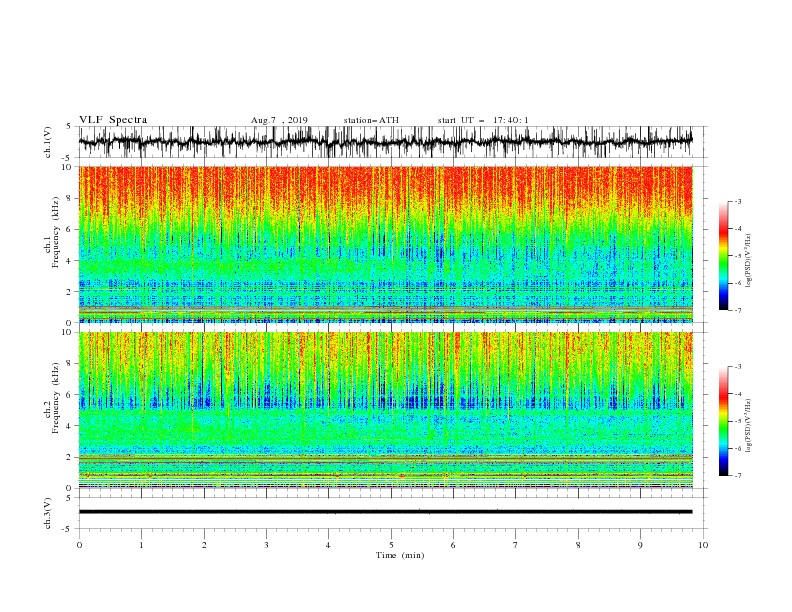Click the "6" kHz tick of ch.2 spectrogram
792x612 pixels.
tap(70, 395)
